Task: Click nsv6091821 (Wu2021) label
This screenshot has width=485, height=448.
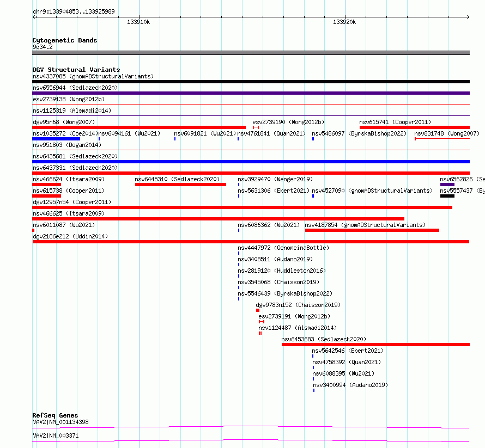Action: point(205,133)
